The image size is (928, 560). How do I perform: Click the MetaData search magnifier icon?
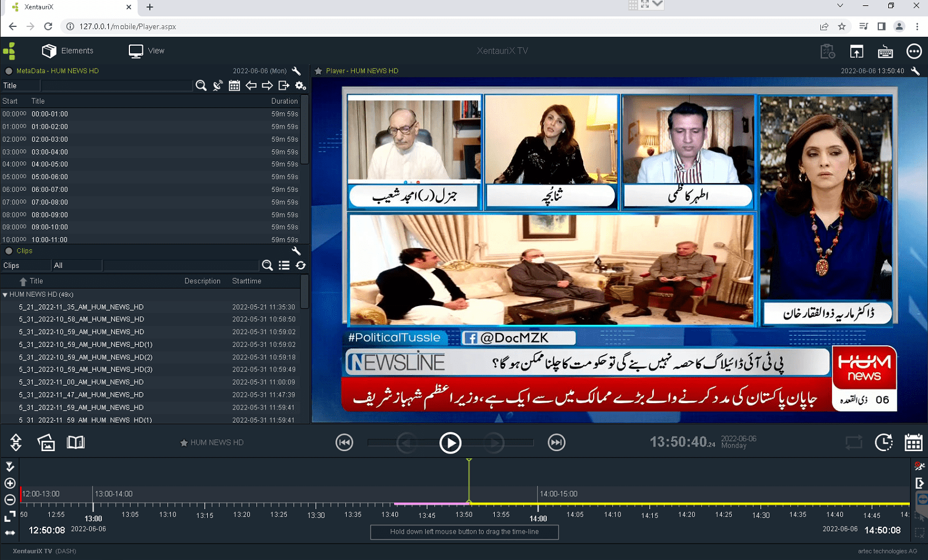point(201,86)
